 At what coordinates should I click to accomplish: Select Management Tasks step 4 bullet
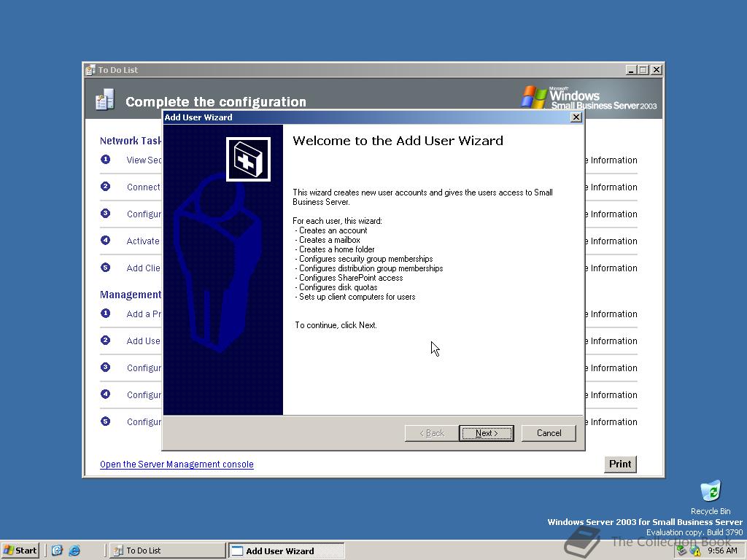point(105,394)
